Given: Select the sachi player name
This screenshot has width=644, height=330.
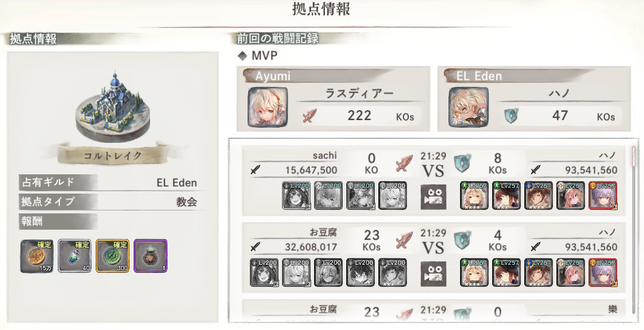Looking at the screenshot, I should [325, 155].
